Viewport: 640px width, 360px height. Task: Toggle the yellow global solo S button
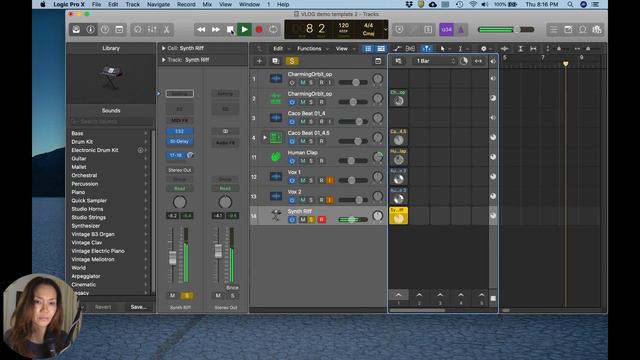tap(291, 61)
